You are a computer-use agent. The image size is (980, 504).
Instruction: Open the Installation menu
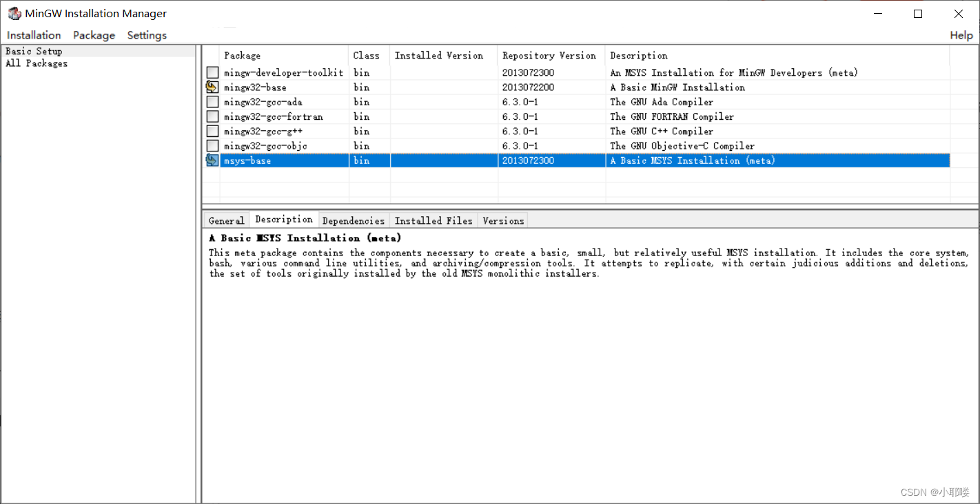[x=34, y=35]
